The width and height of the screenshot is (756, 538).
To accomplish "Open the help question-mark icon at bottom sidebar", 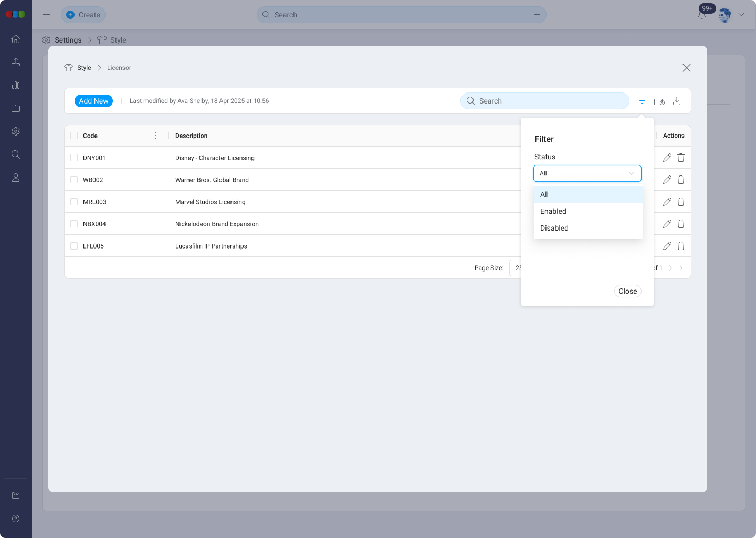I will pos(15,519).
